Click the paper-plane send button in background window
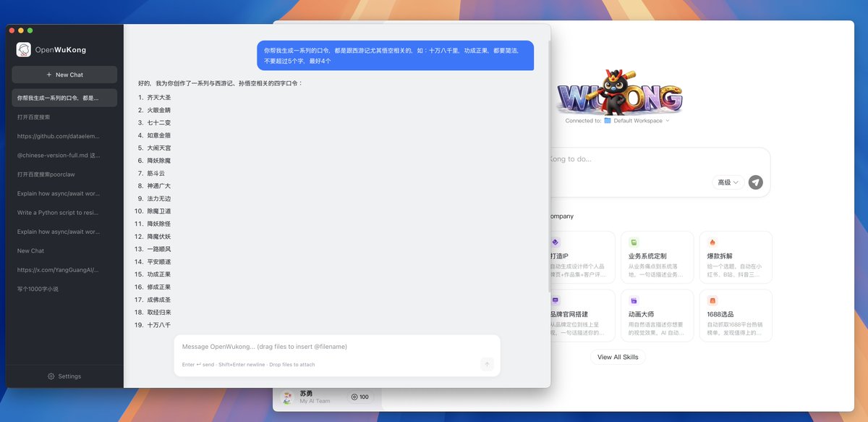 (x=756, y=182)
